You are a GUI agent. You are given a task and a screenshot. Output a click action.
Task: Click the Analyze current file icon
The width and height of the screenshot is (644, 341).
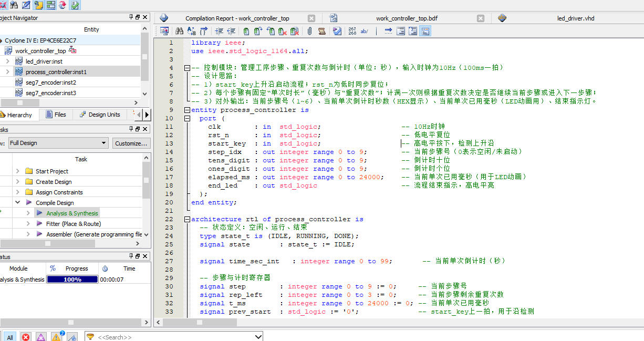(x=337, y=31)
